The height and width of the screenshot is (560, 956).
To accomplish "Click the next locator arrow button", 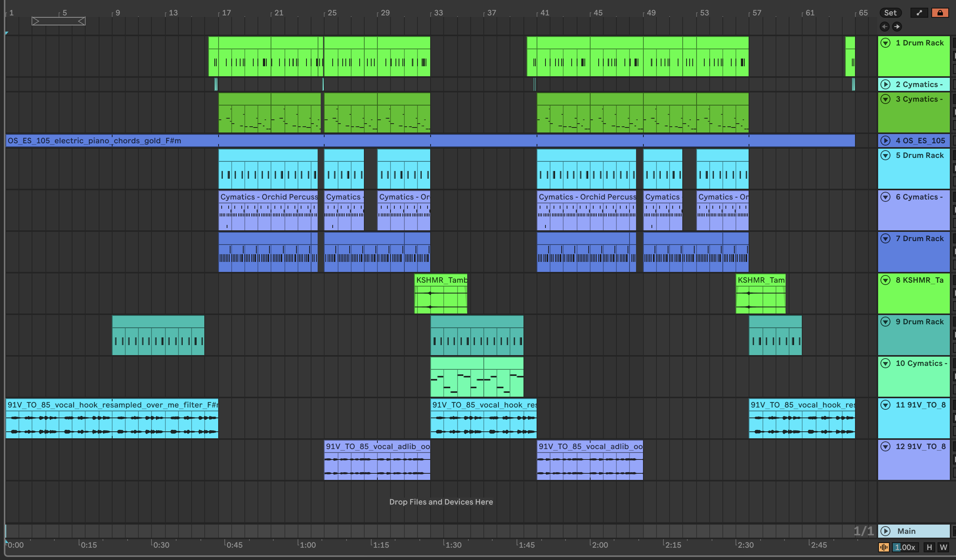I will point(897,27).
